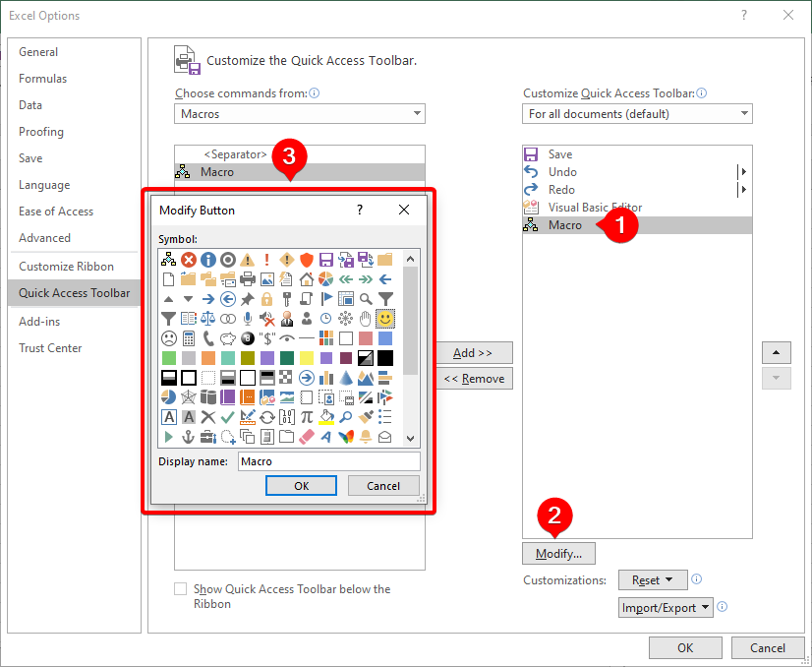
Task: Click the Display name text field
Action: [x=329, y=461]
